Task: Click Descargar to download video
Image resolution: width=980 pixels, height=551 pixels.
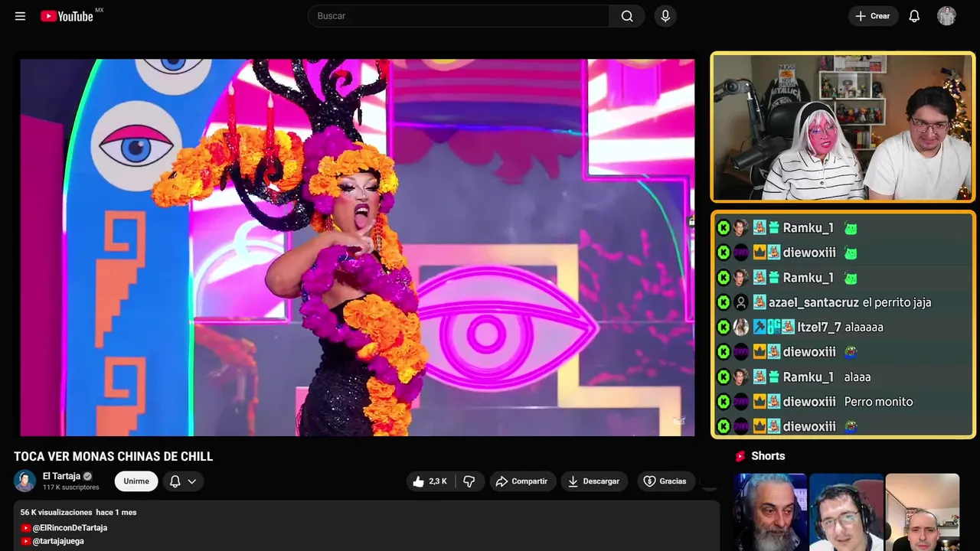Action: point(594,481)
